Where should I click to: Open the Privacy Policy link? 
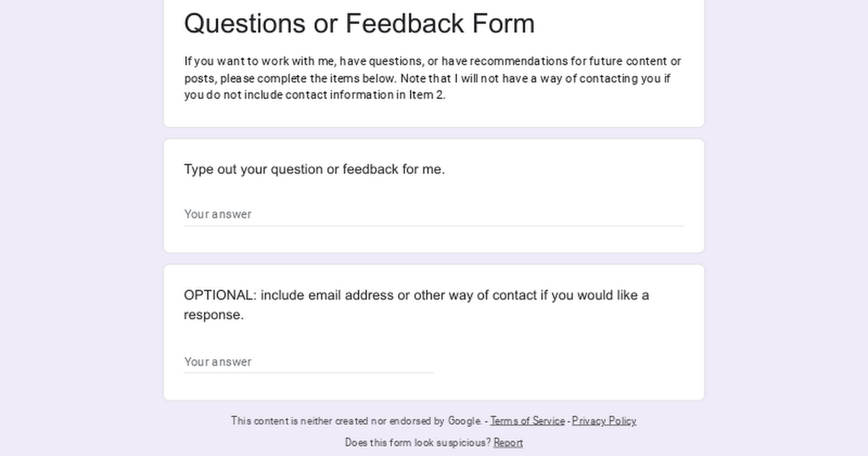[x=604, y=421]
